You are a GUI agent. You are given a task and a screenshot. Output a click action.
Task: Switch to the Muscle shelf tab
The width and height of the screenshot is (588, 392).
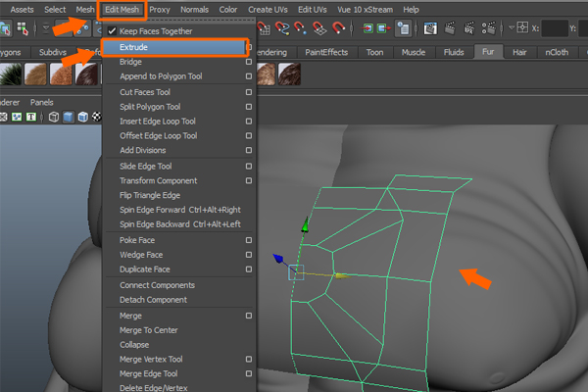click(x=415, y=51)
